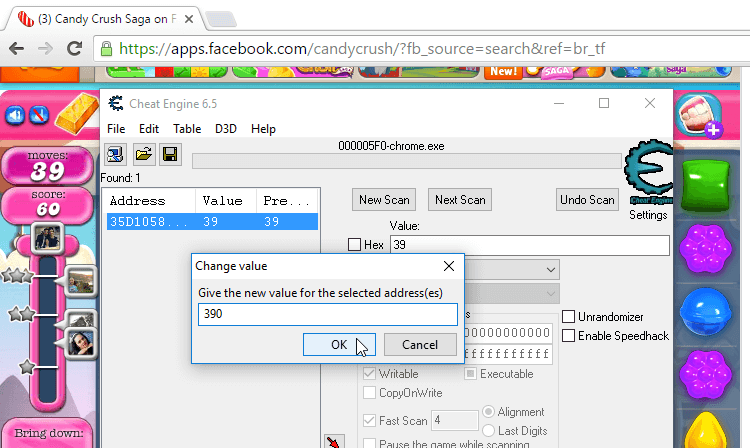The image size is (750, 448).
Task: Open the D3D menu
Action: [226, 129]
